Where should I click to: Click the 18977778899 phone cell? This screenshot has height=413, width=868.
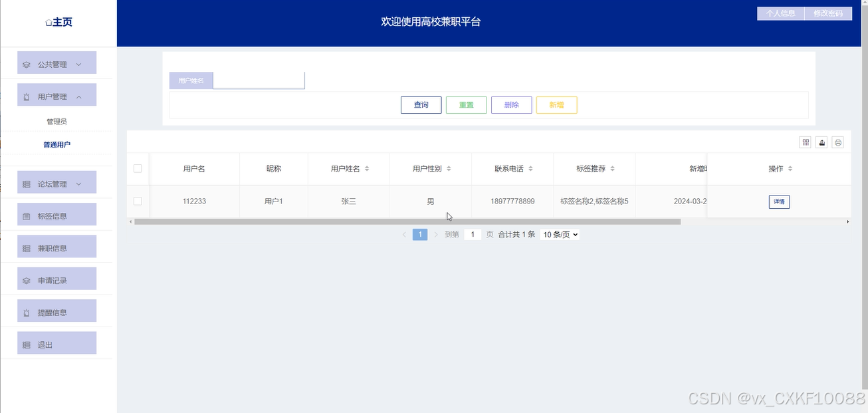pyautogui.click(x=512, y=202)
